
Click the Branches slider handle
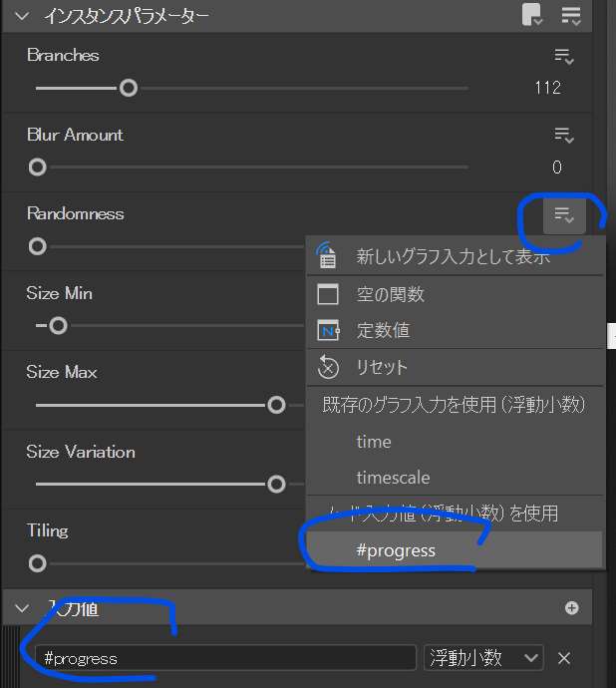[x=128, y=88]
